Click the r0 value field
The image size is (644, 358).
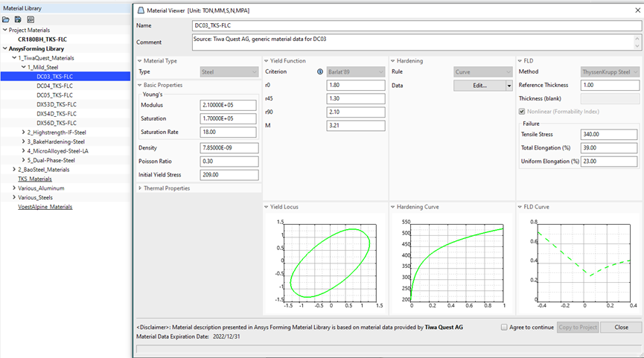coord(356,85)
